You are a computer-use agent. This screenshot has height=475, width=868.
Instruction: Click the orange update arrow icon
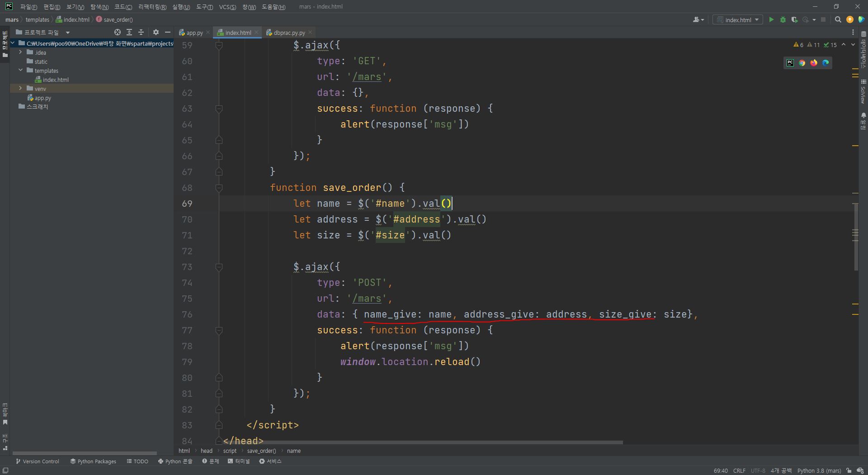[850, 19]
